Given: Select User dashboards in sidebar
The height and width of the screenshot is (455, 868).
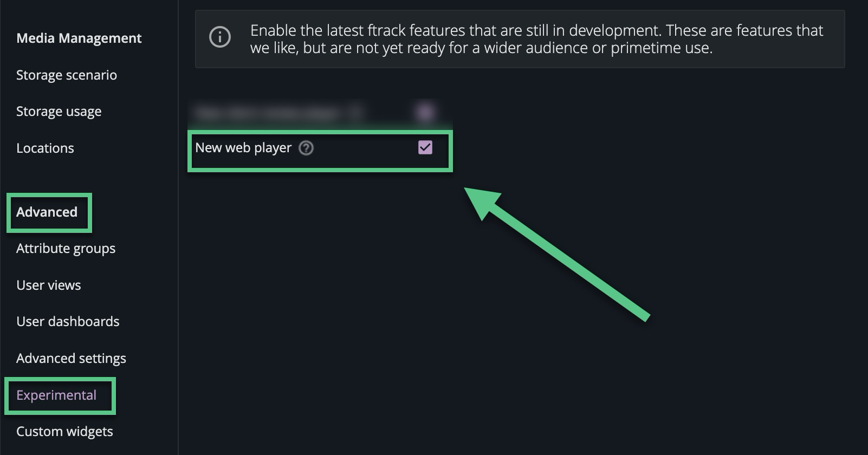Looking at the screenshot, I should pos(68,321).
